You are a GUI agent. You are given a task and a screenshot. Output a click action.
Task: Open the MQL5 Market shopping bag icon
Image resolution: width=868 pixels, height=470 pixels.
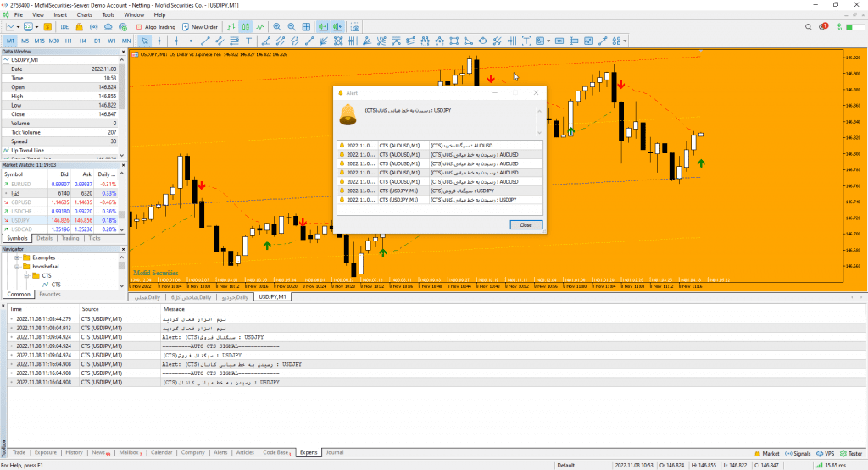click(79, 26)
